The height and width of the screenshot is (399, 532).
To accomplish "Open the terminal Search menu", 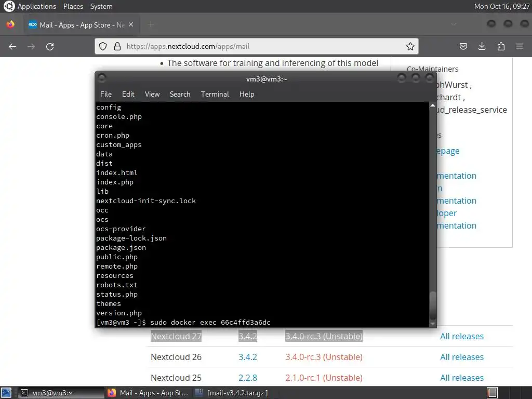I will click(180, 95).
